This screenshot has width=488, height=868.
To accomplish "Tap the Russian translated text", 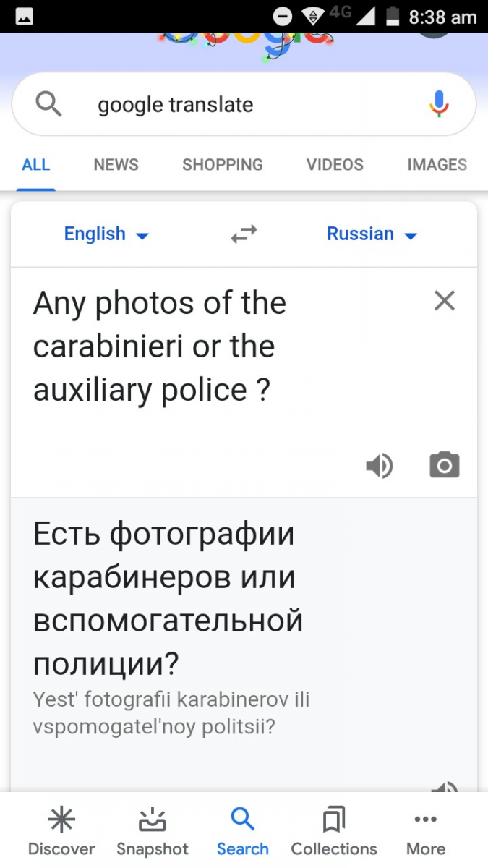I will pyautogui.click(x=168, y=599).
